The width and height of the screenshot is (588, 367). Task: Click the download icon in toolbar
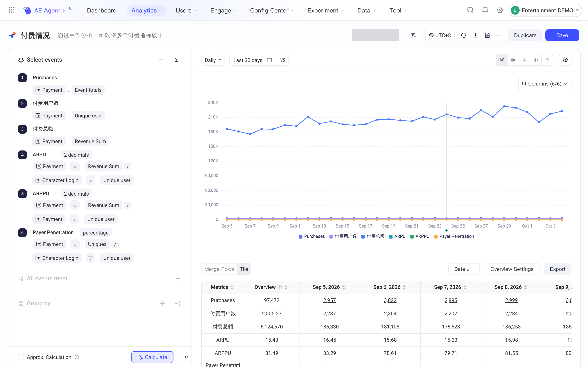pyautogui.click(x=476, y=35)
